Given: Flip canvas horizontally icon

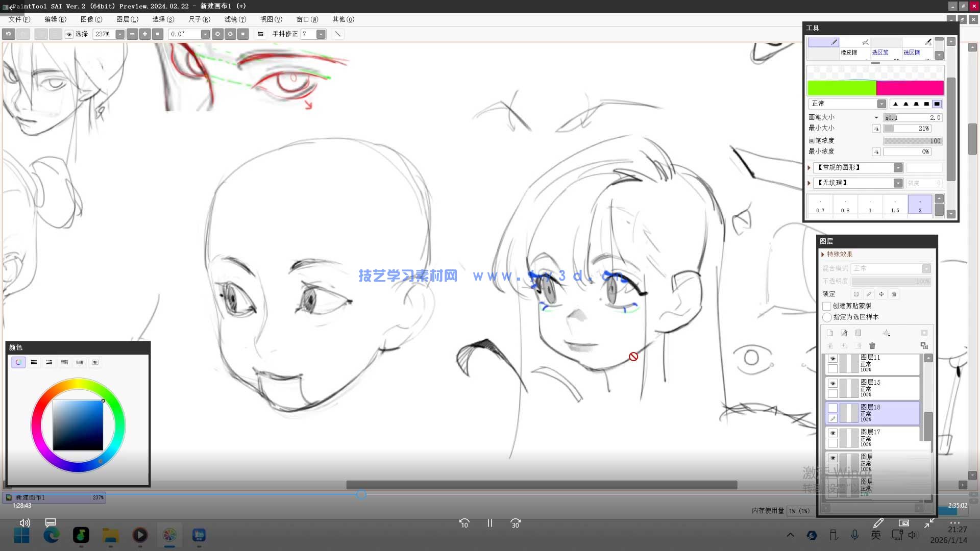Looking at the screenshot, I should point(260,34).
